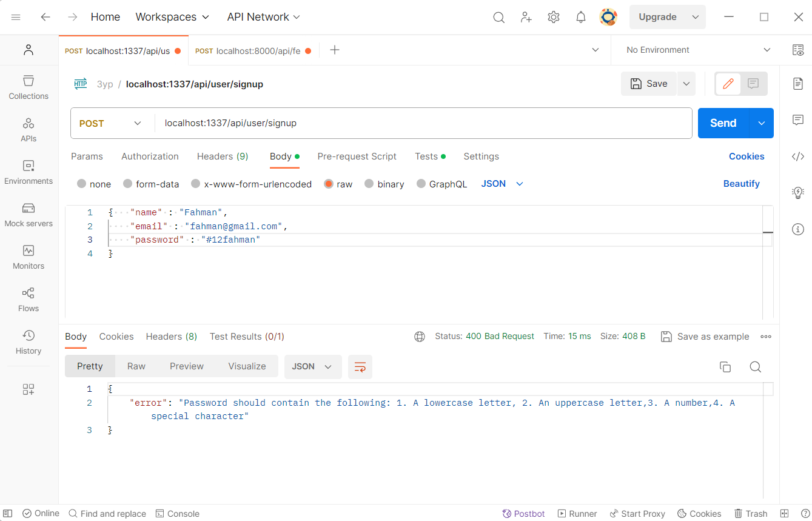Open the code snippet icon

tap(798, 156)
